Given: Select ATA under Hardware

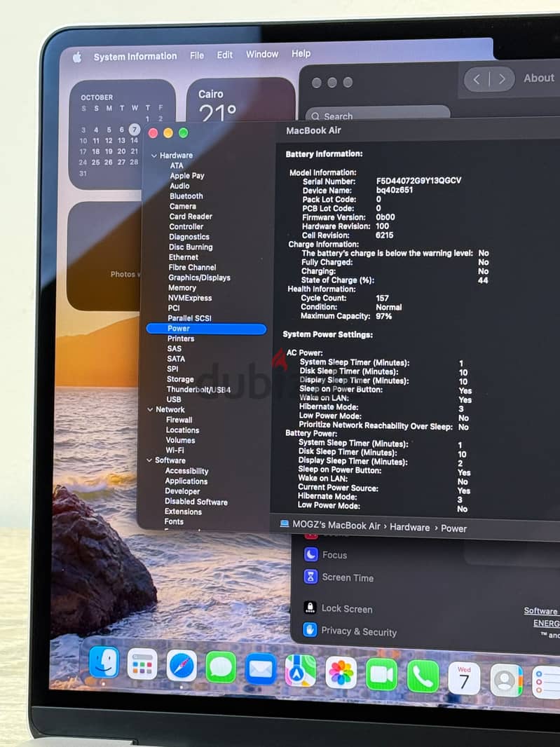Looking at the screenshot, I should [x=177, y=166].
